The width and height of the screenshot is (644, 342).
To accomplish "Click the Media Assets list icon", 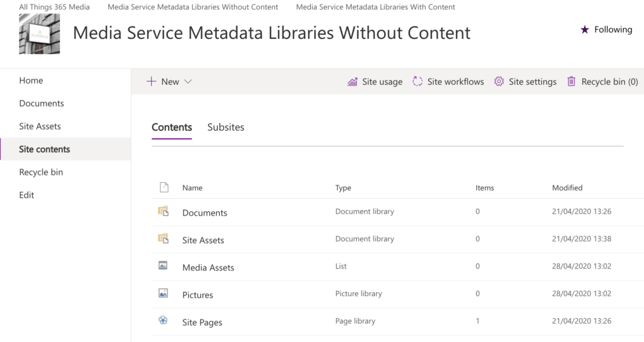I will pos(163,266).
